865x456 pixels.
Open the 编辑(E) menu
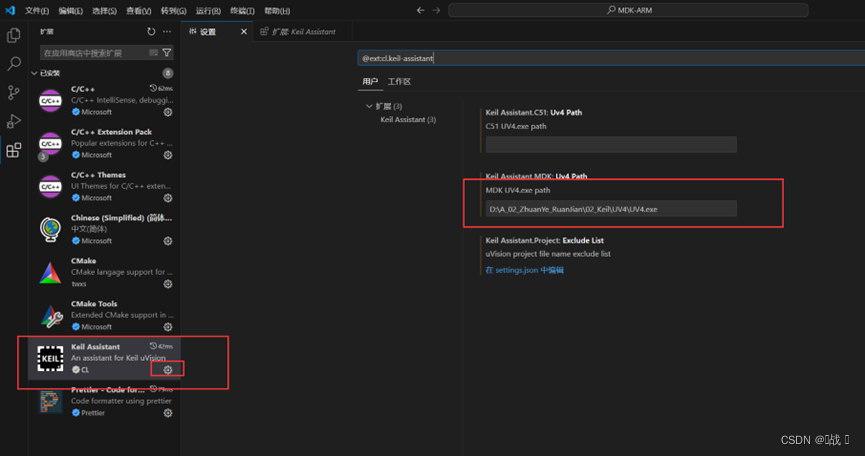coord(71,10)
